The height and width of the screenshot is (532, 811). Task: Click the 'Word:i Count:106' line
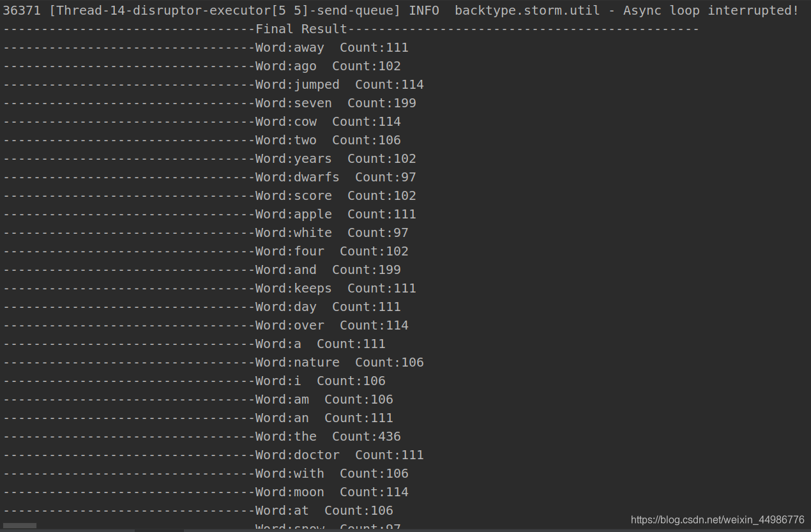click(193, 381)
